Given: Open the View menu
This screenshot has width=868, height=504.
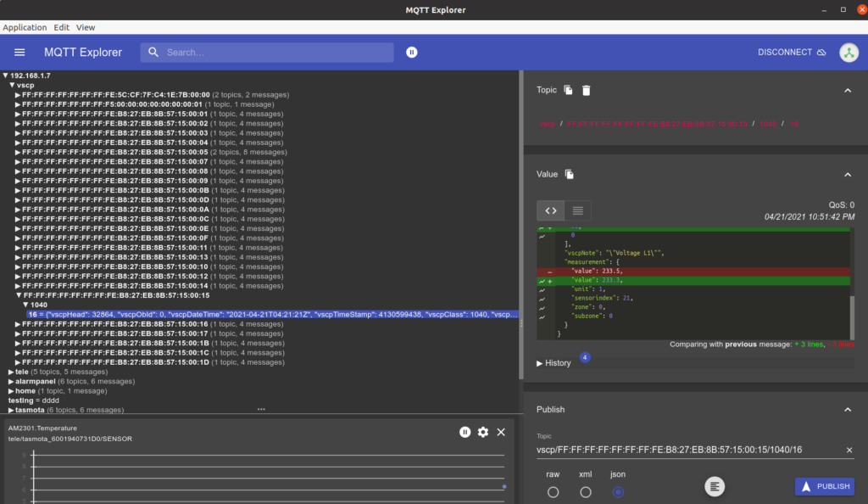Looking at the screenshot, I should click(x=86, y=27).
